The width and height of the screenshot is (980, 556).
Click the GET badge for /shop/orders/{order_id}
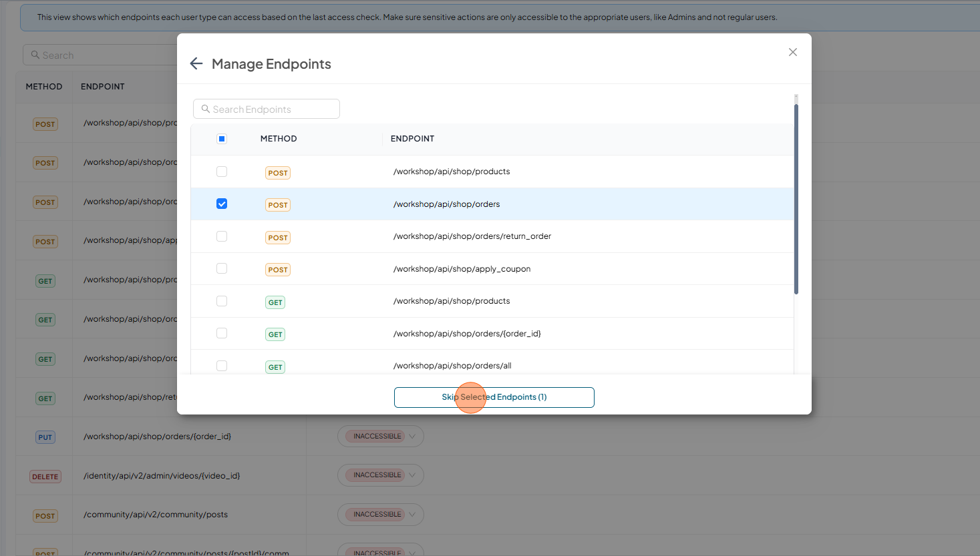coord(275,334)
